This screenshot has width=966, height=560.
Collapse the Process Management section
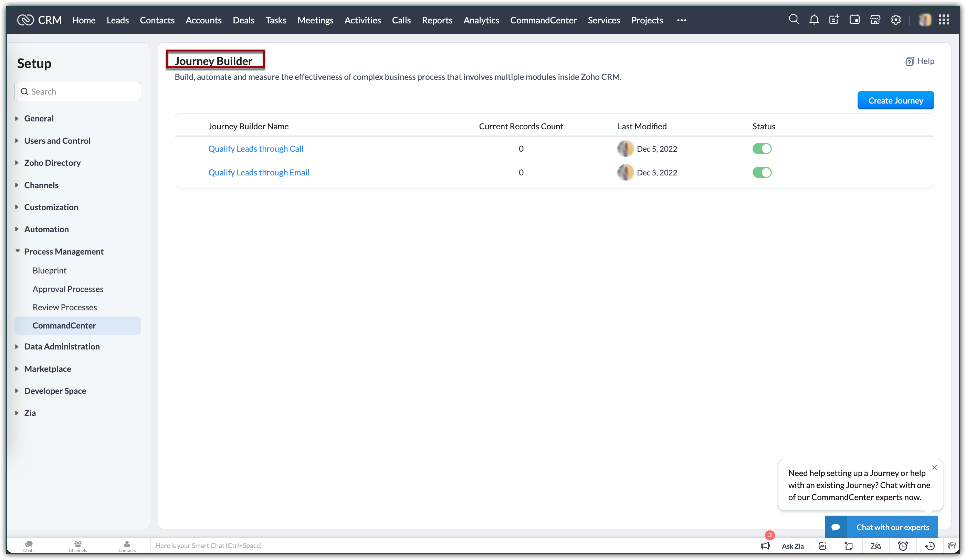point(64,251)
